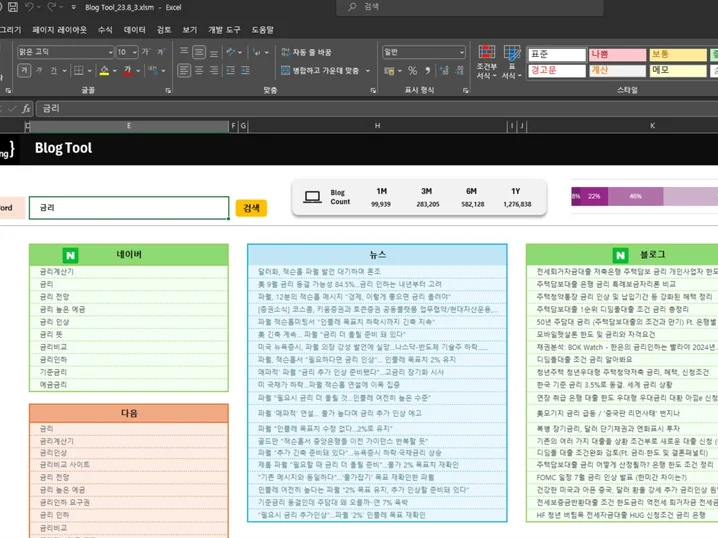Image resolution: width=718 pixels, height=538 pixels.
Task: Open the Quick Access Toolbar customize arrow
Action: point(74,7)
